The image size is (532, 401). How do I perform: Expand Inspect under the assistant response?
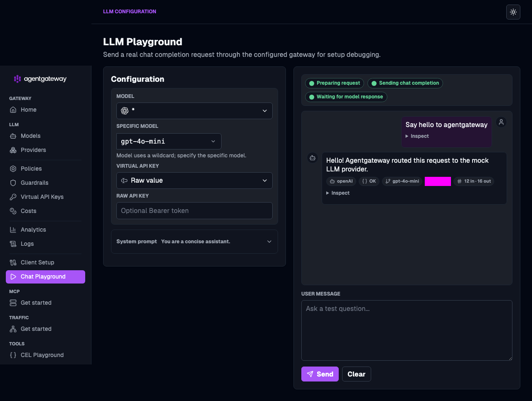[338, 193]
